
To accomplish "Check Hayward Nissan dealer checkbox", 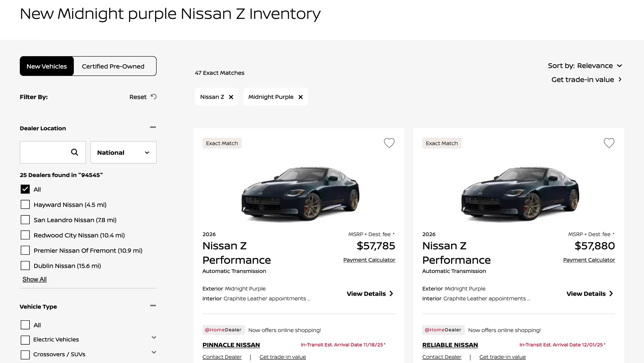I will pos(25,205).
